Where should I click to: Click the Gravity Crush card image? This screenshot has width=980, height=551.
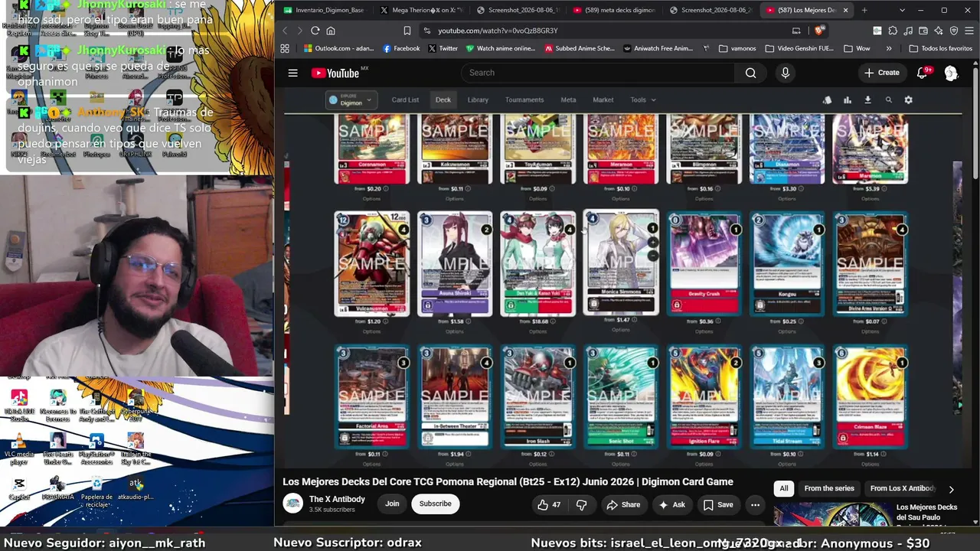click(x=704, y=263)
